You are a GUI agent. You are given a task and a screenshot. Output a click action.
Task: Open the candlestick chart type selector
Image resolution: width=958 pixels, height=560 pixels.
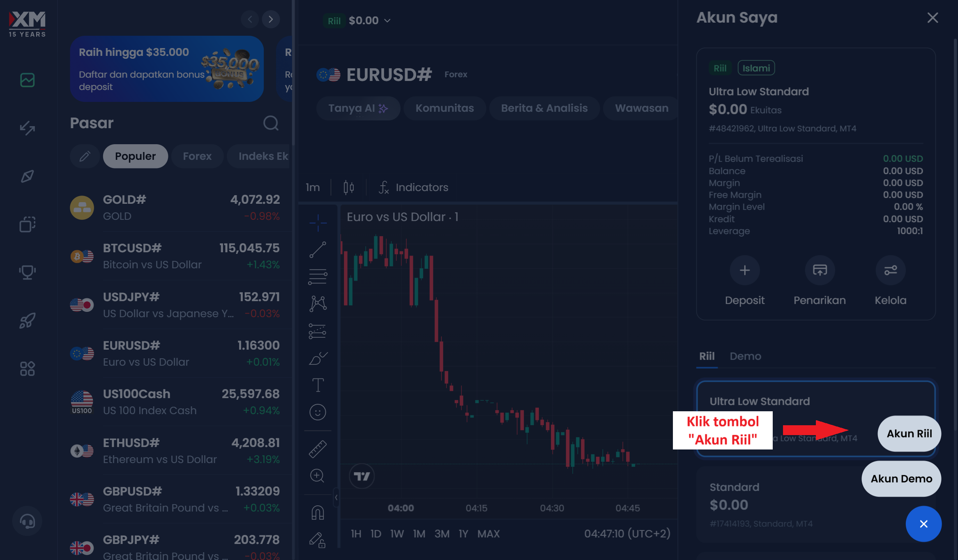point(348,187)
